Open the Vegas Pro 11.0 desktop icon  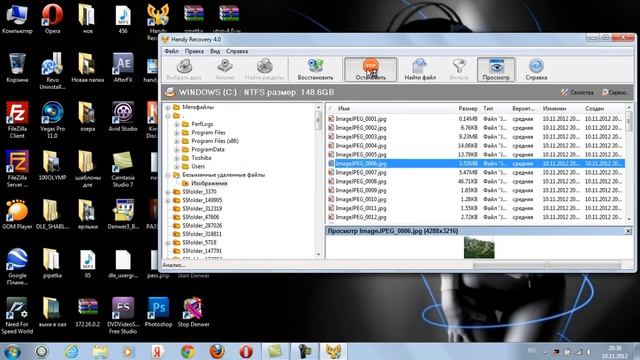tap(53, 120)
